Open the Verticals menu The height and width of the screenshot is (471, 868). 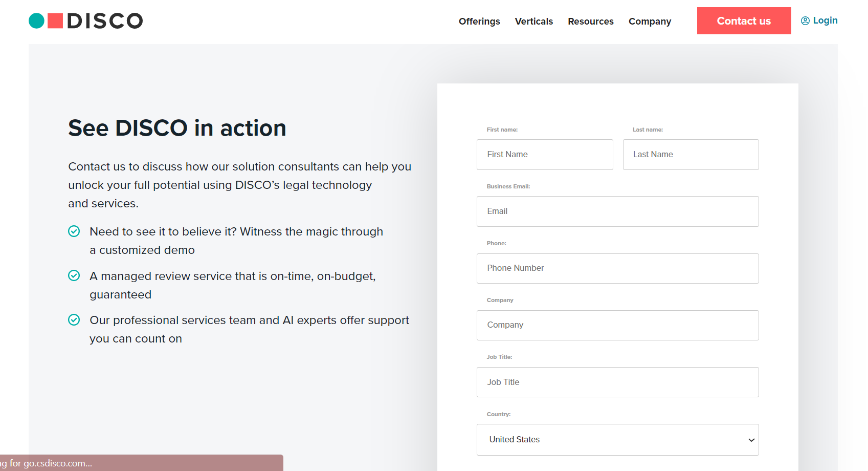[x=534, y=22]
